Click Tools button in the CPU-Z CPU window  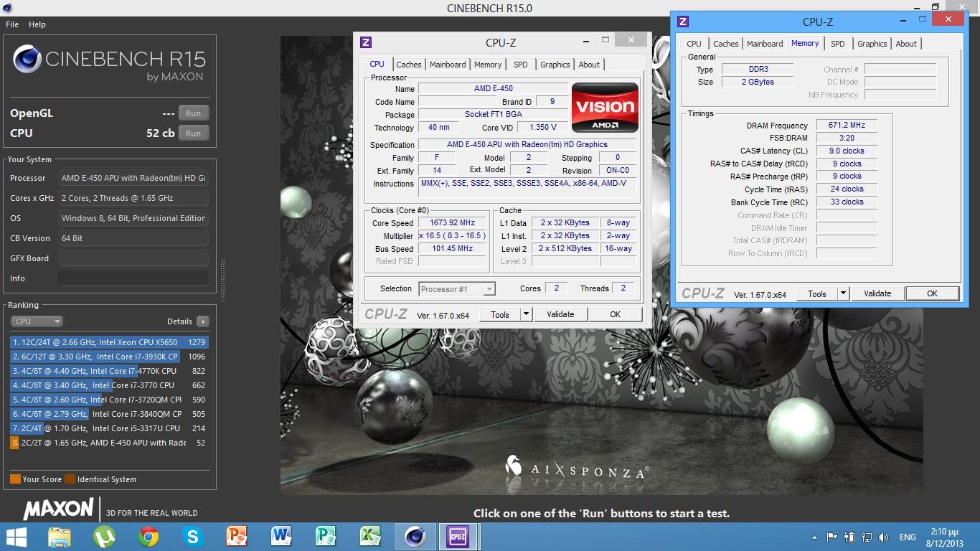coord(500,314)
